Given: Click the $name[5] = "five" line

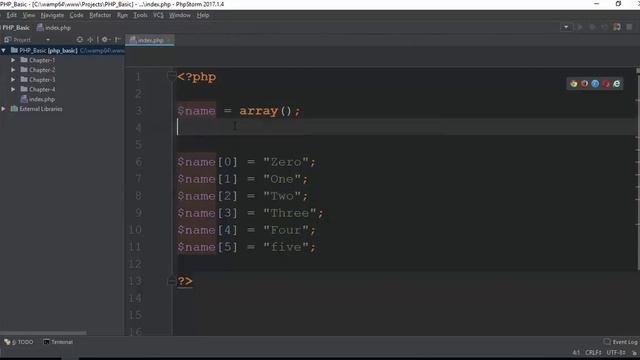Looking at the screenshot, I should 247,247.
